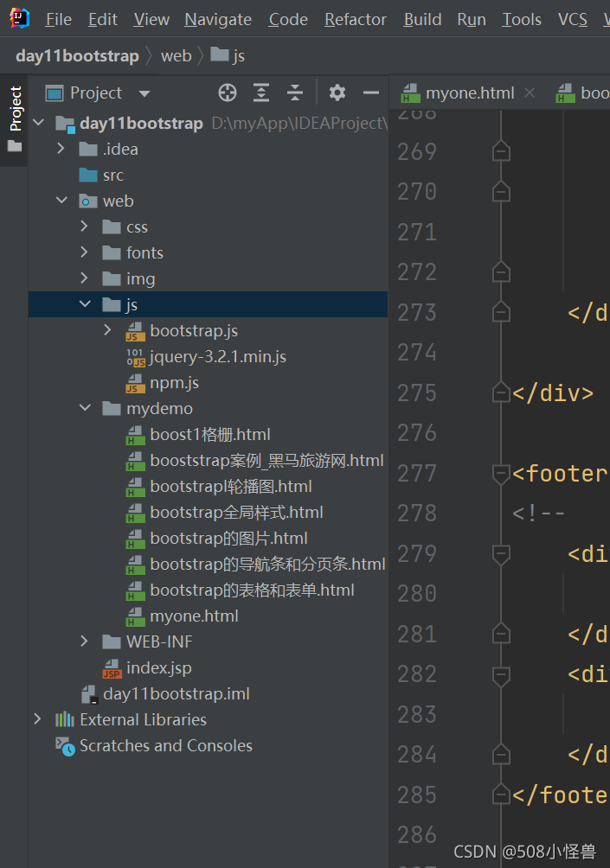Viewport: 610px width, 868px height.
Task: Open the Project view type dropdown arrow
Action: click(144, 93)
